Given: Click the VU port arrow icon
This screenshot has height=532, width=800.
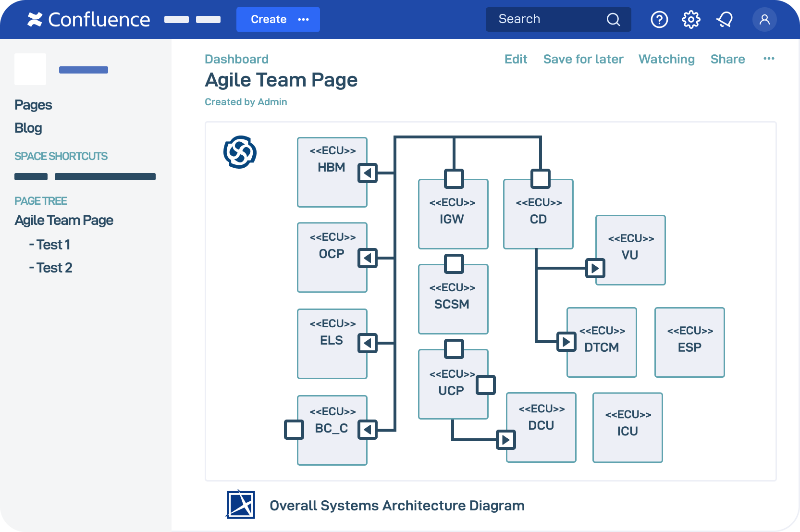Looking at the screenshot, I should pos(595,268).
